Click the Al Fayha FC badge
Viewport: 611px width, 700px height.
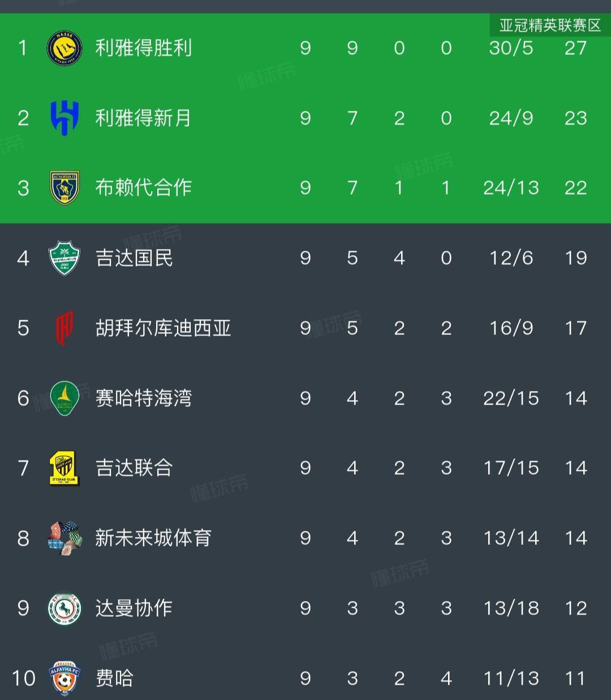[x=64, y=677]
